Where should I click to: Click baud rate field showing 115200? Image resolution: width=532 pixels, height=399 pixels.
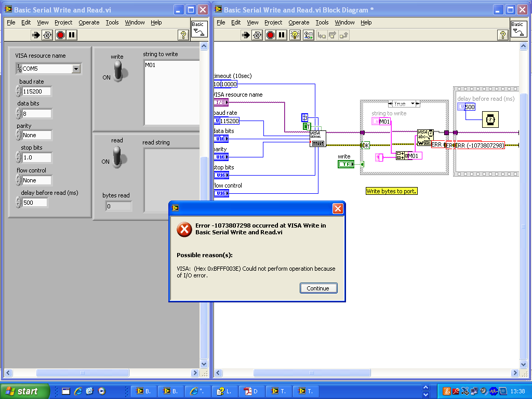[36, 91]
